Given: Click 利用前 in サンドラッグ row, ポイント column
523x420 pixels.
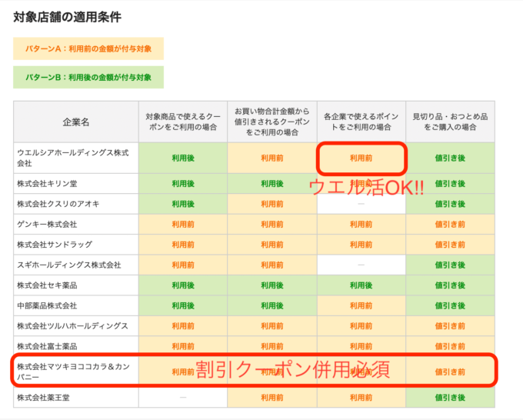Looking at the screenshot, I should pos(361,245).
